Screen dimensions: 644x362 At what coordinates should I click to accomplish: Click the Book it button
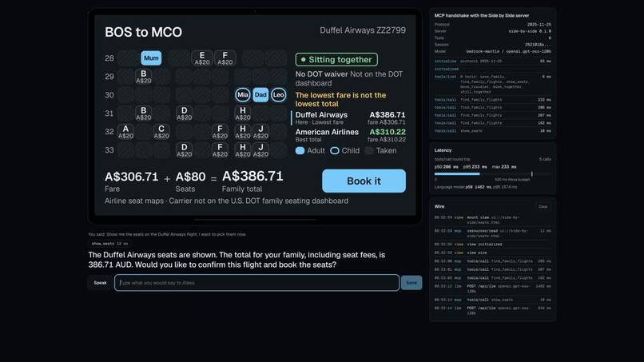click(x=364, y=181)
